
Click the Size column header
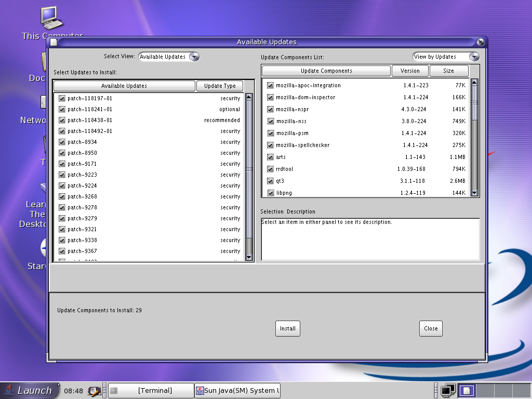coord(448,71)
